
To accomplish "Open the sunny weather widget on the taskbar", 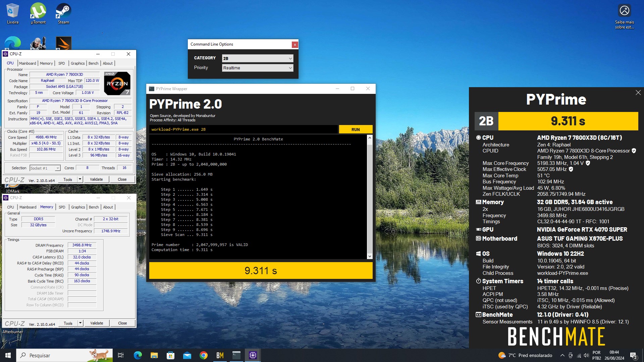I will (x=525, y=355).
